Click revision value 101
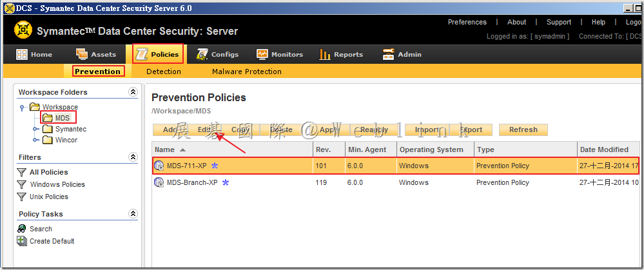644x270 pixels. [x=321, y=166]
